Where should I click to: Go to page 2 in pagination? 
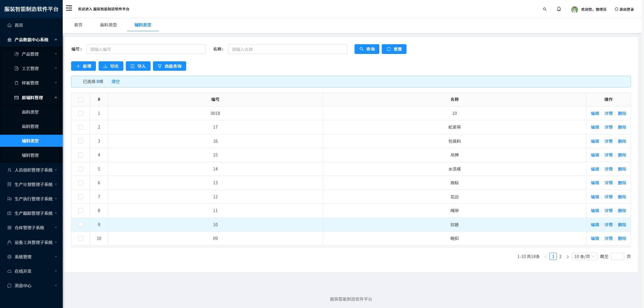coord(560,256)
